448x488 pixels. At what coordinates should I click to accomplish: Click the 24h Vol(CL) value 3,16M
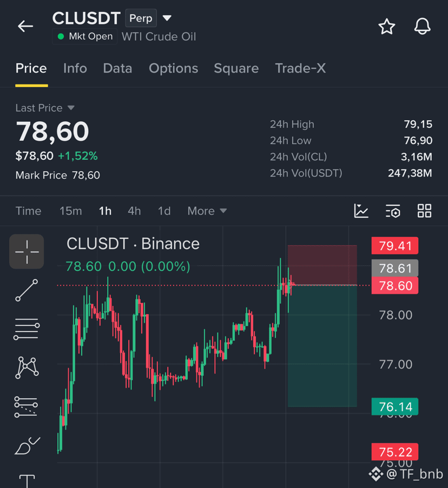(x=416, y=157)
